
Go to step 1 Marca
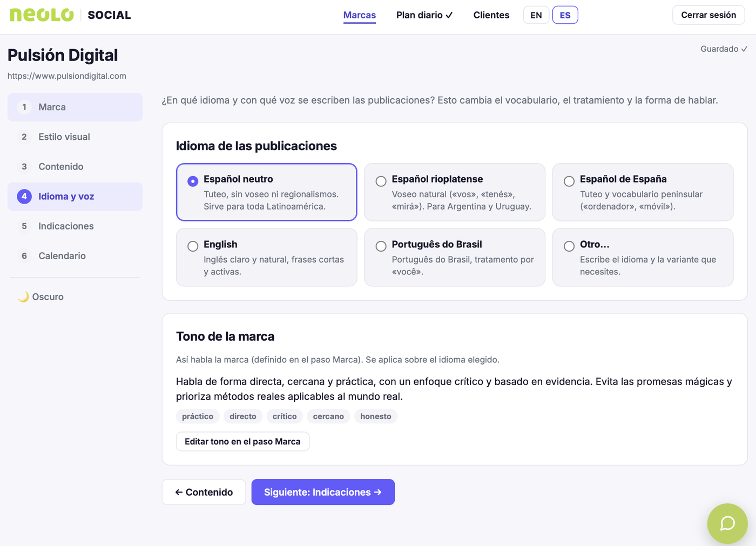(x=75, y=107)
